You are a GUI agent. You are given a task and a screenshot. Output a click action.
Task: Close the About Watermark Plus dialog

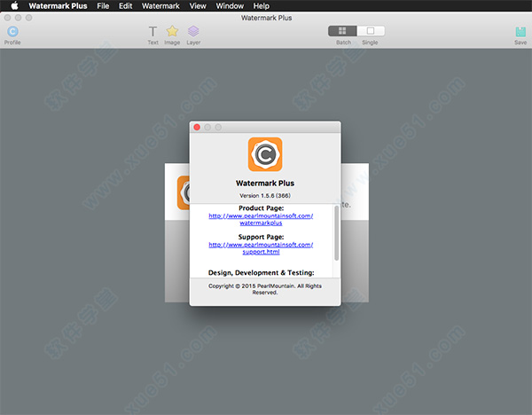pos(197,127)
